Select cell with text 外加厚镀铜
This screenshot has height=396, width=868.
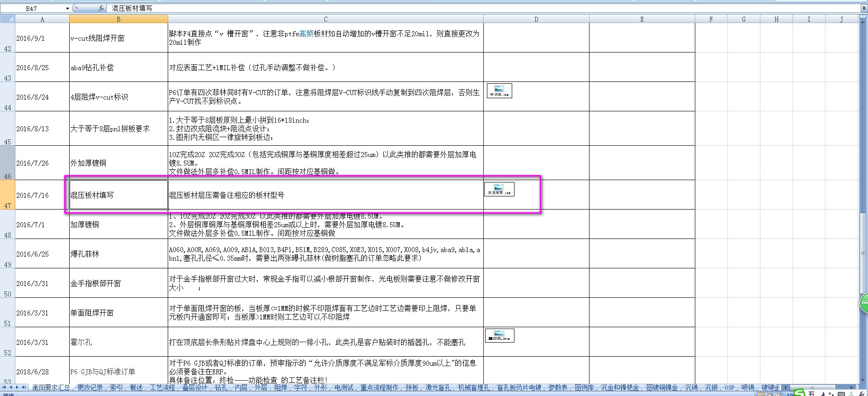tap(118, 163)
